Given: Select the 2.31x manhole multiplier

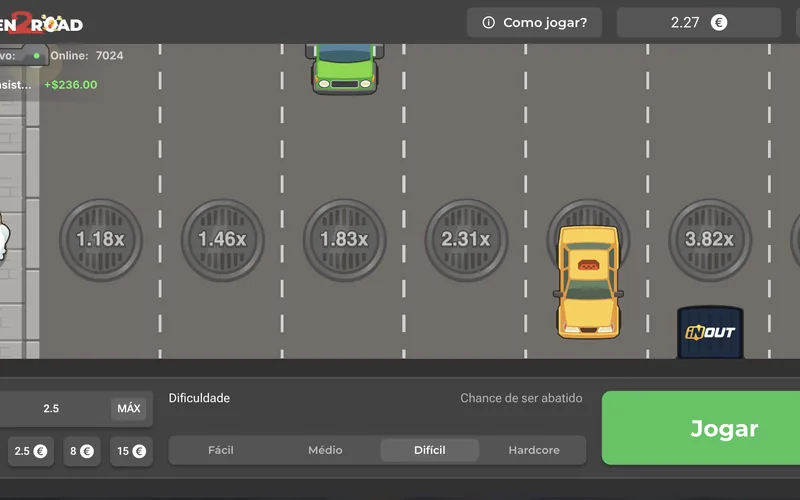Looking at the screenshot, I should coord(466,239).
